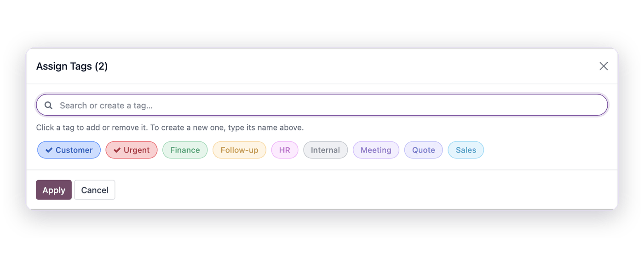The height and width of the screenshot is (258, 644).
Task: Focus the Search or create a tag field
Action: [322, 105]
